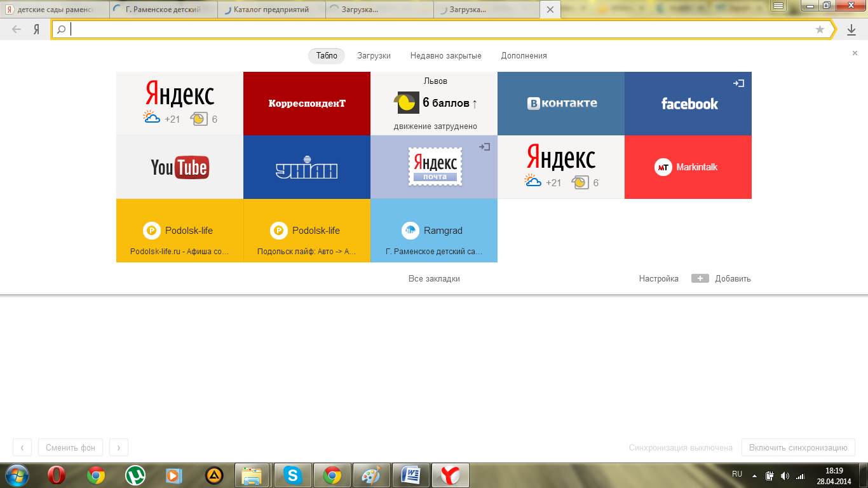Click the plus icon beside Добавить
The height and width of the screenshot is (488, 868).
coord(700,278)
